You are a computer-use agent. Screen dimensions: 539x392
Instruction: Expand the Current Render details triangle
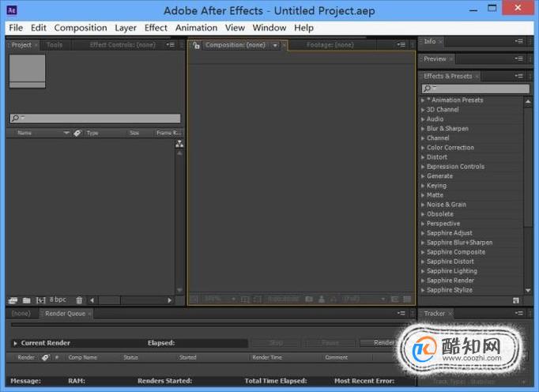tap(15, 343)
